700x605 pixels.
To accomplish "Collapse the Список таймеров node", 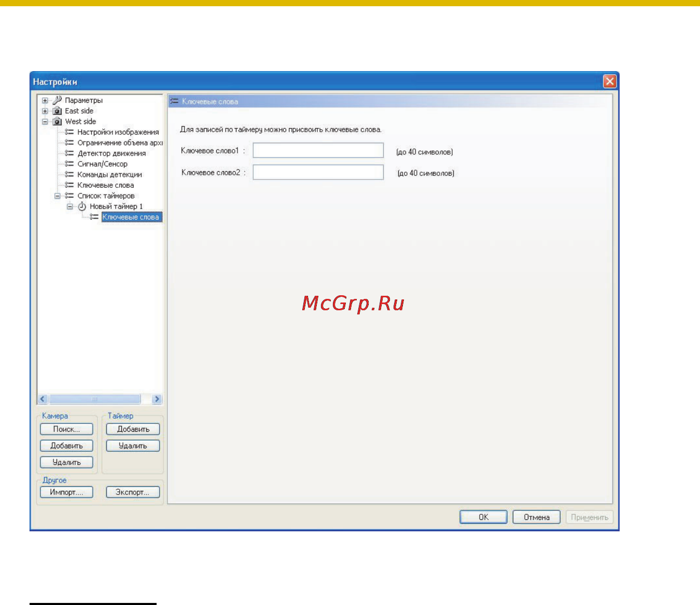I will (x=58, y=196).
